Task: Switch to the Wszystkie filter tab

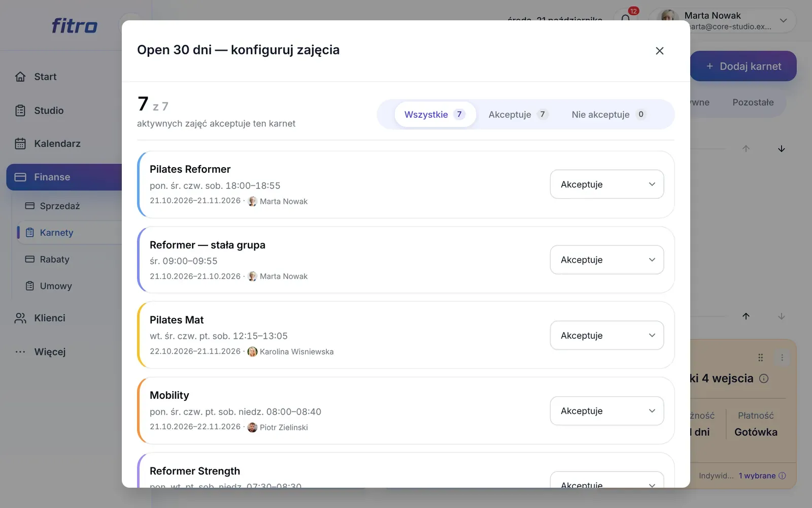Action: (435, 114)
